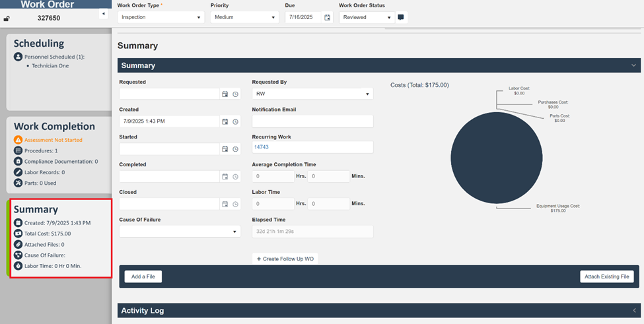Open calendar for the Started date field
This screenshot has height=324, width=644.
click(225, 149)
